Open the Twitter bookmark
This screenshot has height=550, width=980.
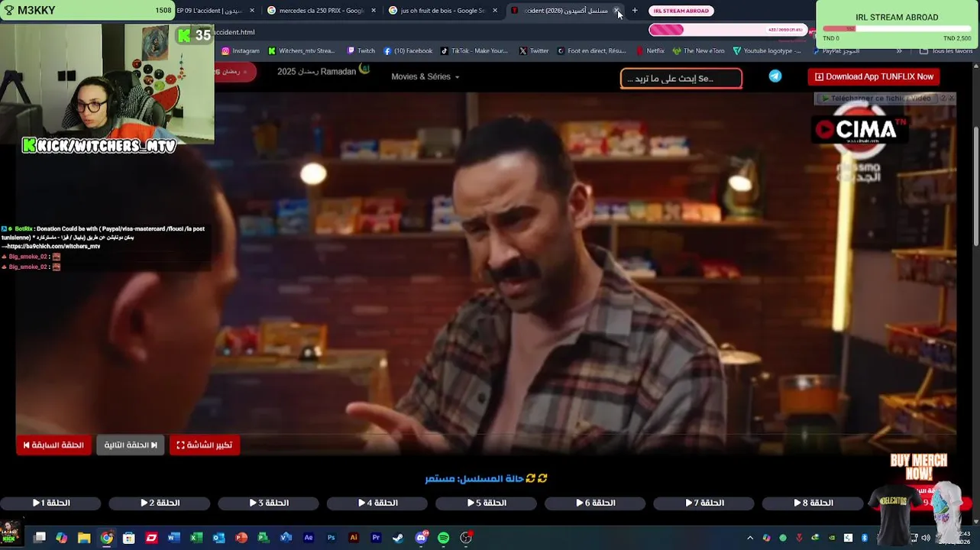pos(533,51)
